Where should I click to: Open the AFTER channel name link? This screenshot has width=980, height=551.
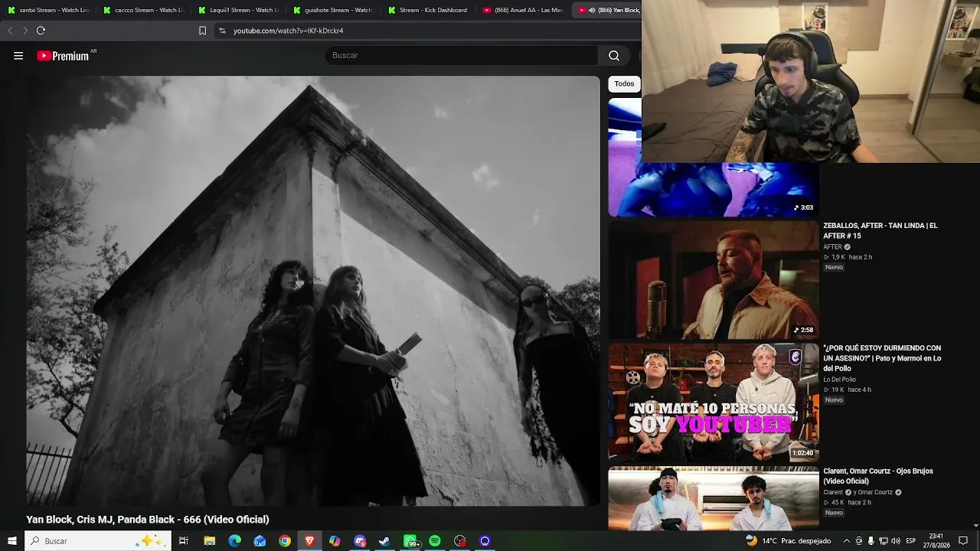pos(832,247)
